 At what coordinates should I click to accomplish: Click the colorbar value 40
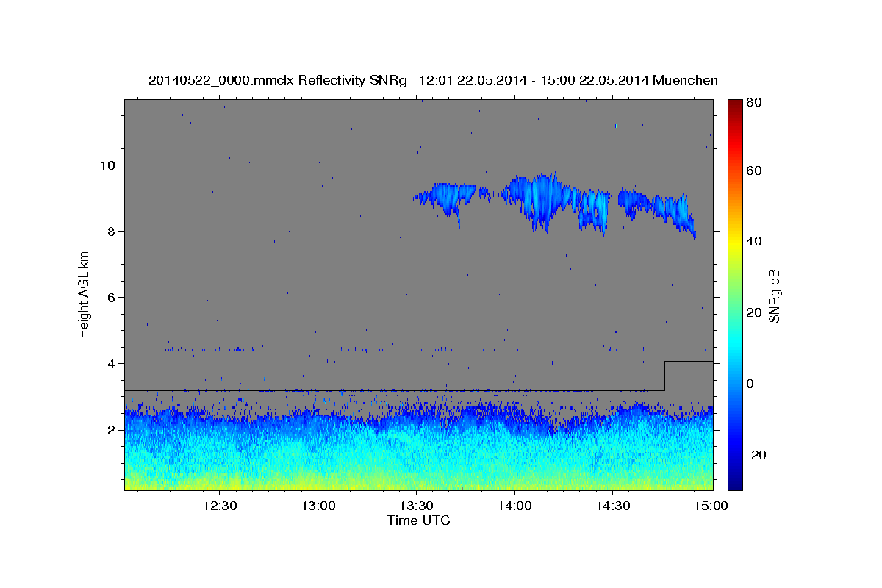[x=755, y=241]
